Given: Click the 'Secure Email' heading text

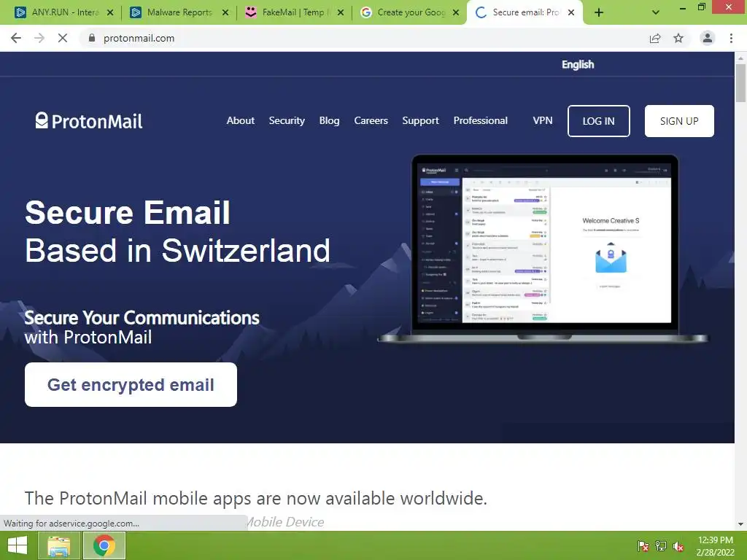Looking at the screenshot, I should point(128,212).
